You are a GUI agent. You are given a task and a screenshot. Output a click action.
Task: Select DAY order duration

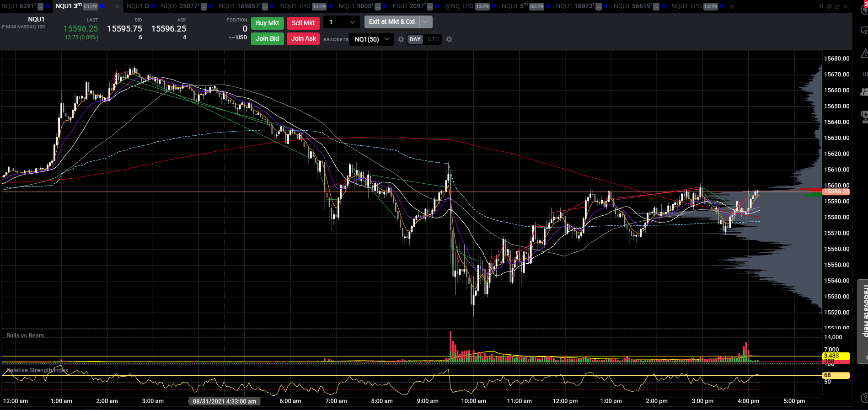(x=415, y=39)
